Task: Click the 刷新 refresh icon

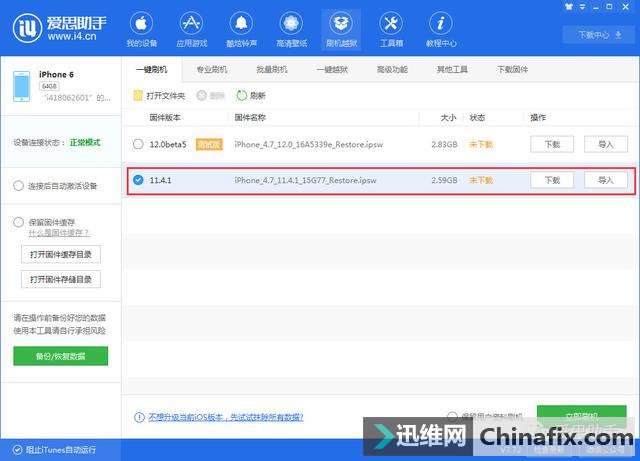Action: pos(241,96)
